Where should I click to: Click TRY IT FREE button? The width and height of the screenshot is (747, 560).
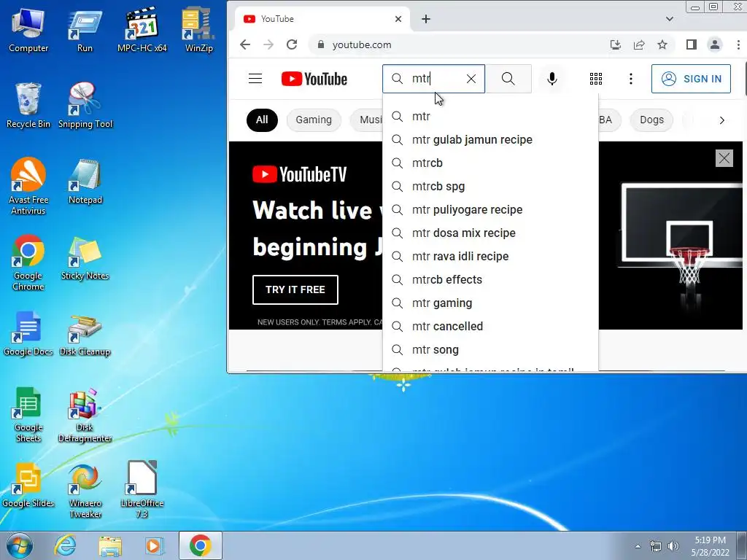click(x=295, y=289)
